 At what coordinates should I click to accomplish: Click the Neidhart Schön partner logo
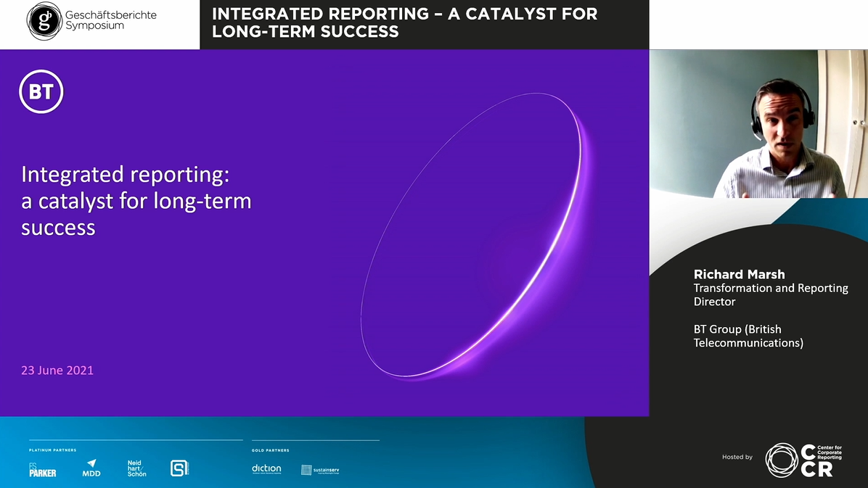(x=136, y=468)
